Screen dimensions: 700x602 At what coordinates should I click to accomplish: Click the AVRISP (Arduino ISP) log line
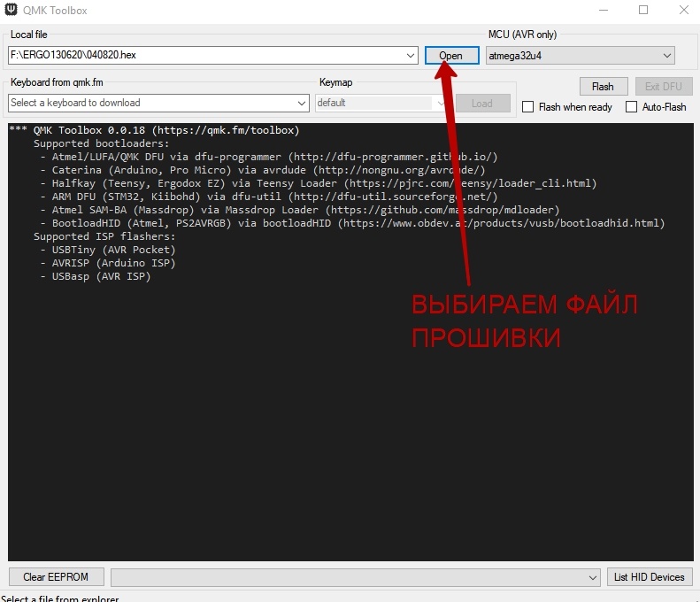point(108,263)
